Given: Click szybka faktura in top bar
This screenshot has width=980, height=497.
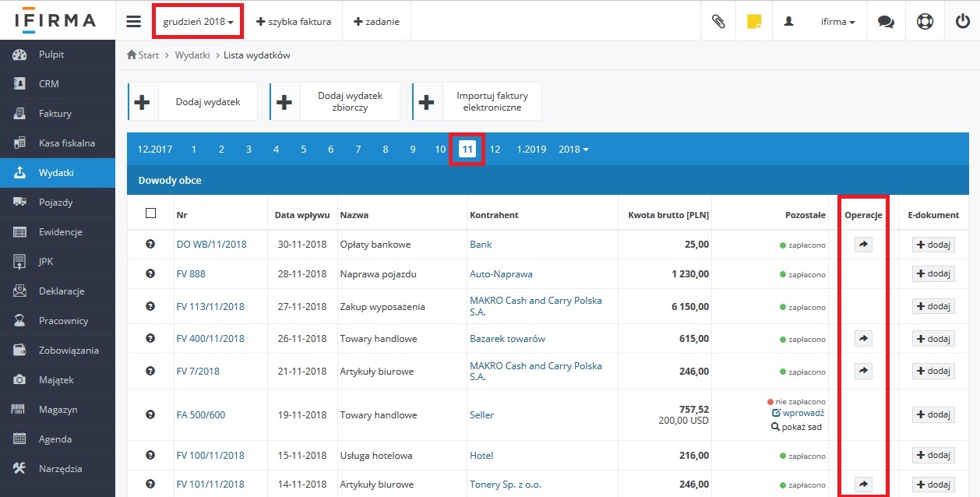Looking at the screenshot, I should pyautogui.click(x=294, y=22).
